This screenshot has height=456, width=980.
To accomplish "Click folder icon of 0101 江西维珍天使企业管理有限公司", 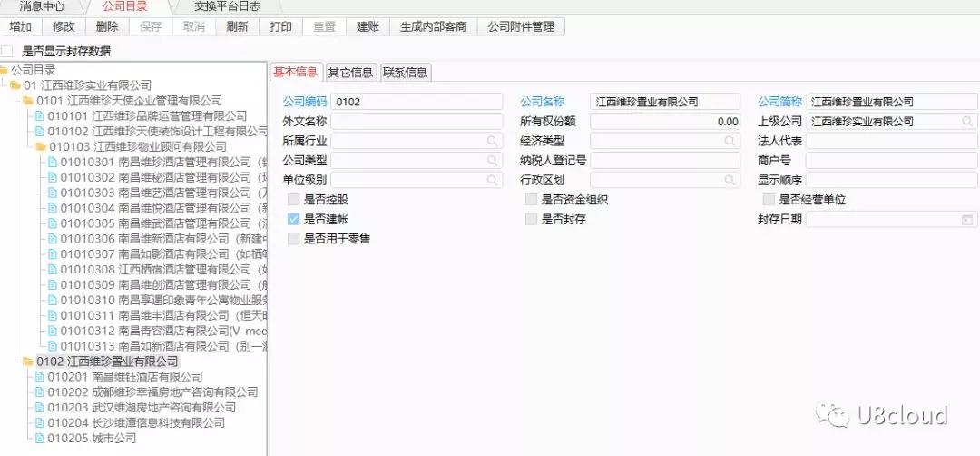I will 28,101.
